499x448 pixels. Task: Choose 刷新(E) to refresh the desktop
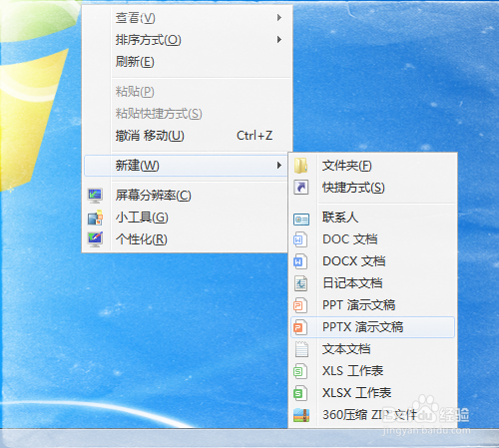(x=187, y=62)
